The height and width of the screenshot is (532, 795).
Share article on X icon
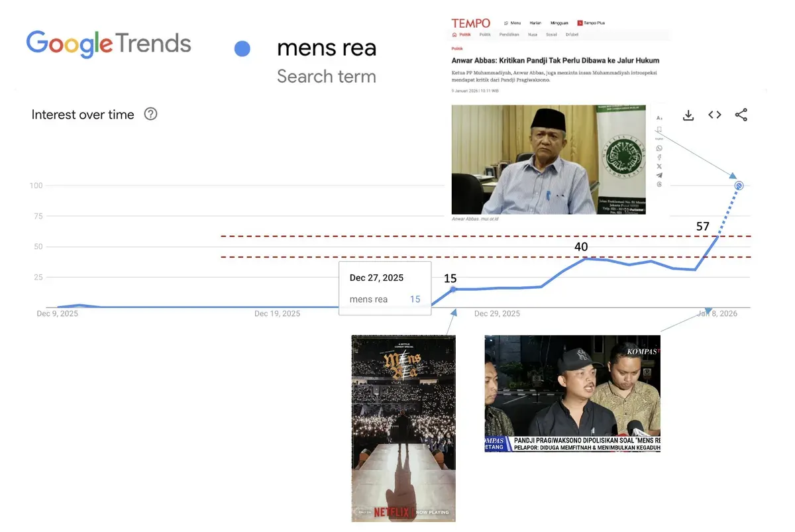[x=659, y=166]
